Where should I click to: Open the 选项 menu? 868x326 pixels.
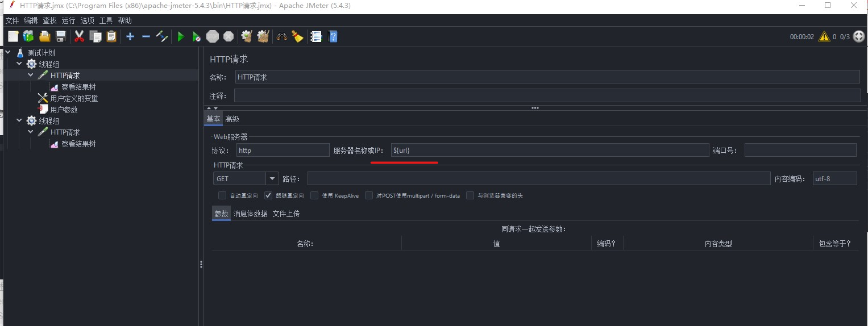(x=87, y=20)
